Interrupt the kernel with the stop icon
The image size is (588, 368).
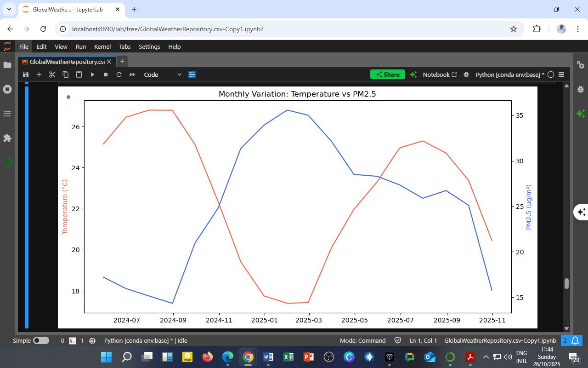click(106, 75)
